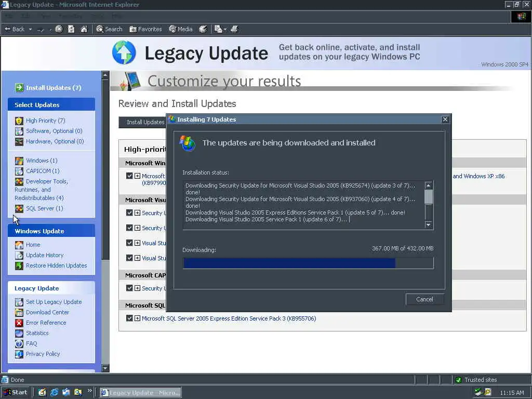
Task: Click the Update History icon
Action: (19, 255)
